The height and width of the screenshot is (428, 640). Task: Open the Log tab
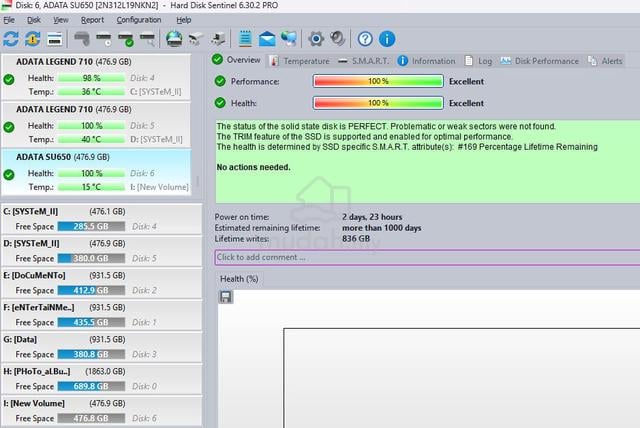(x=478, y=61)
